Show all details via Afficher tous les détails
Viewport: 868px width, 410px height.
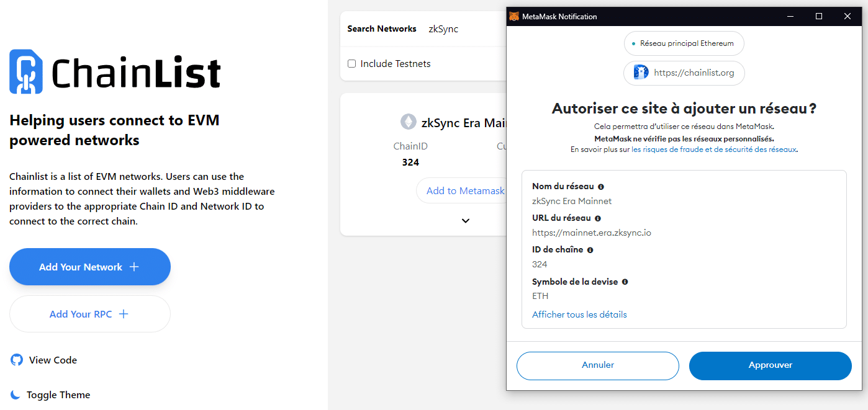[x=579, y=314]
